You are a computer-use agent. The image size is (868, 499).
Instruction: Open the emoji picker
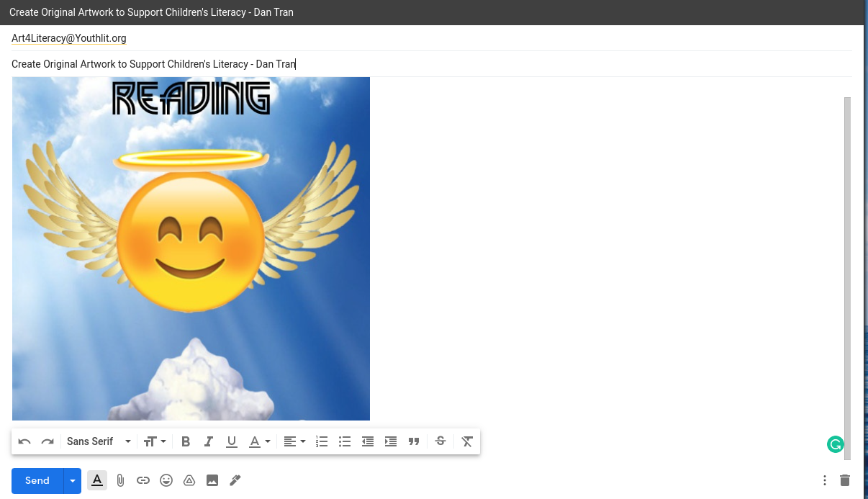[166, 480]
